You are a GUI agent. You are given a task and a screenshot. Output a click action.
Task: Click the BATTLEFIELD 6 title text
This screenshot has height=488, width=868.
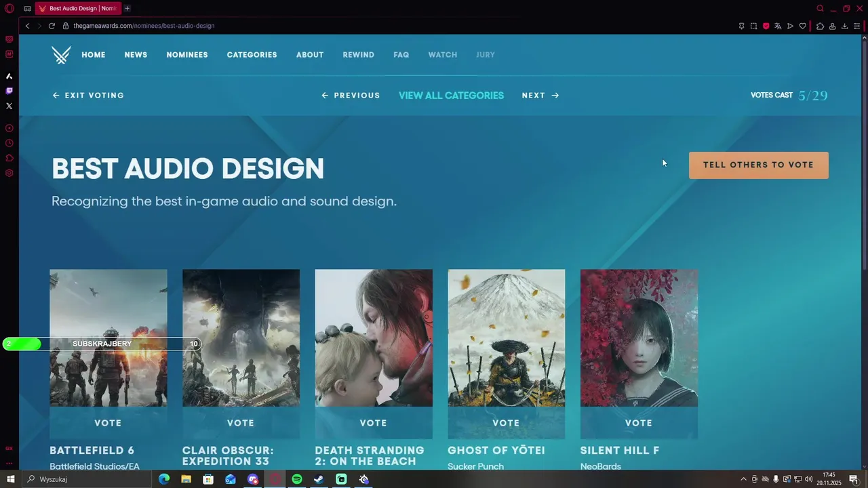point(92,450)
